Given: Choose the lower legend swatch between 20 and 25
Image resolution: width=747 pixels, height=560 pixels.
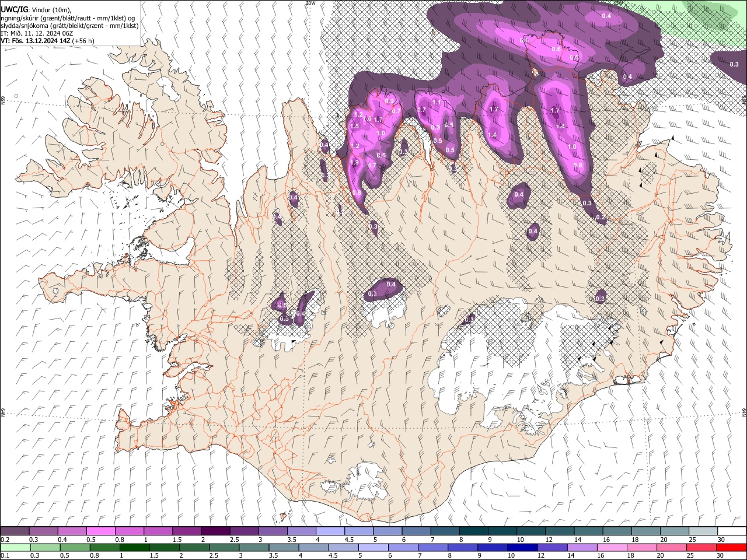Looking at the screenshot, I should [672, 547].
